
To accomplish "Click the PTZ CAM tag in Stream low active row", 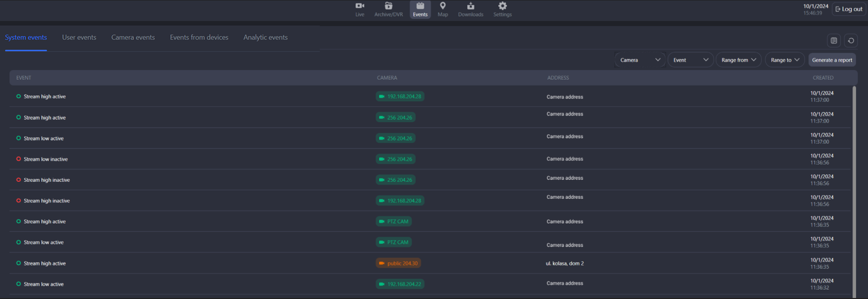I will point(394,242).
